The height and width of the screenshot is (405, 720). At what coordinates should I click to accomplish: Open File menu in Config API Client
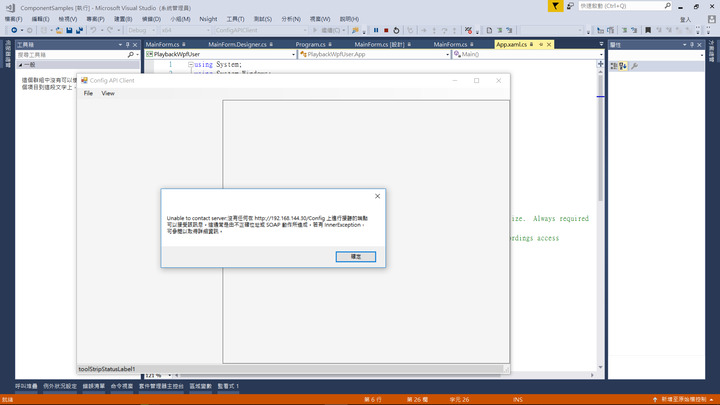[x=88, y=93]
